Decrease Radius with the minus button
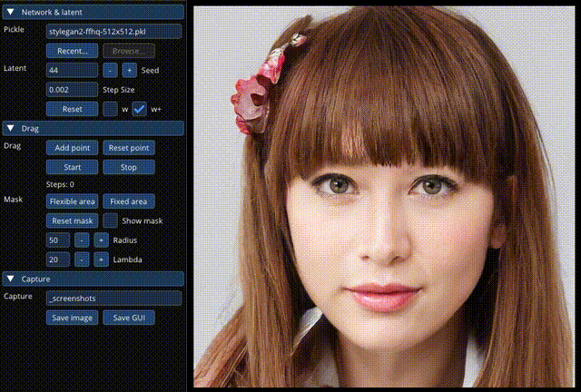The width and height of the screenshot is (581, 392). tap(82, 240)
